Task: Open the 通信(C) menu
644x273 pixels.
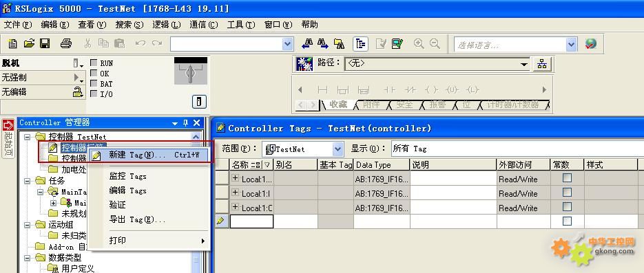Action: [x=204, y=25]
